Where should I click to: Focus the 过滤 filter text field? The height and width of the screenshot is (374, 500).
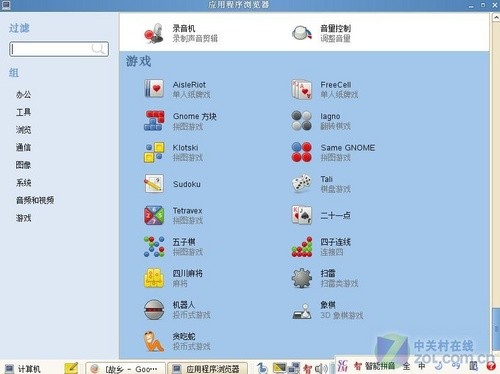pos(59,49)
